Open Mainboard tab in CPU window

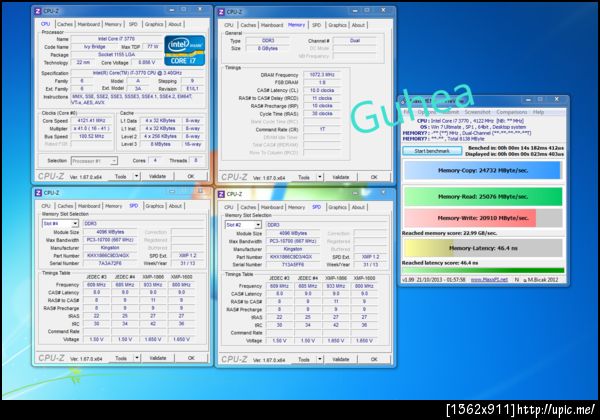tap(89, 24)
